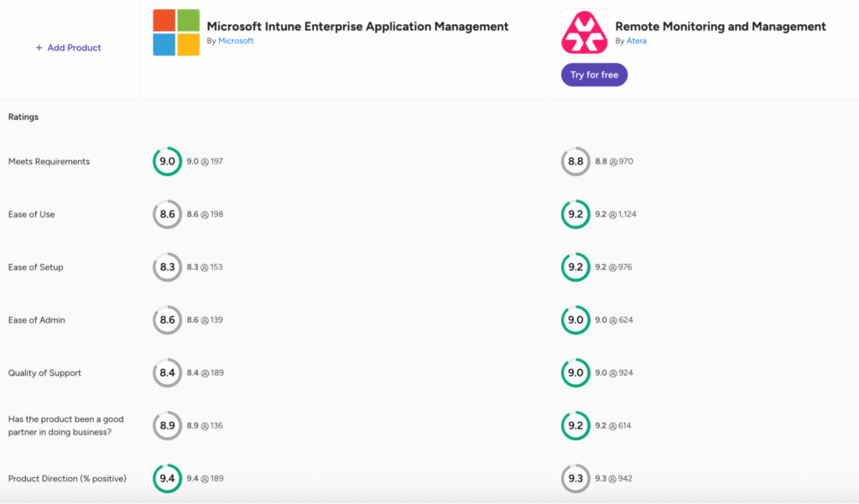Click Microsoft's 8.3 Ease of Setup rating circle
This screenshot has height=504, width=859.
pyautogui.click(x=167, y=267)
